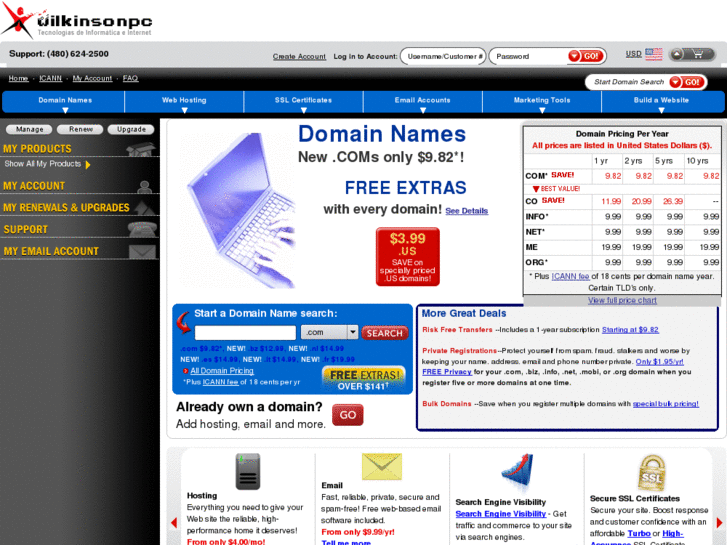Open the Web Hosting menu

point(184,102)
